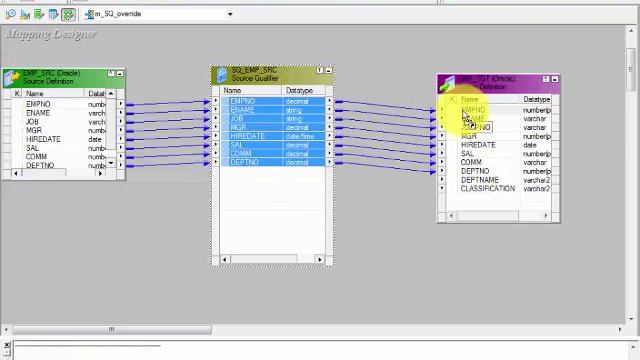Click the workspace horizontal scrollbar thumb

pyautogui.click(x=112, y=329)
